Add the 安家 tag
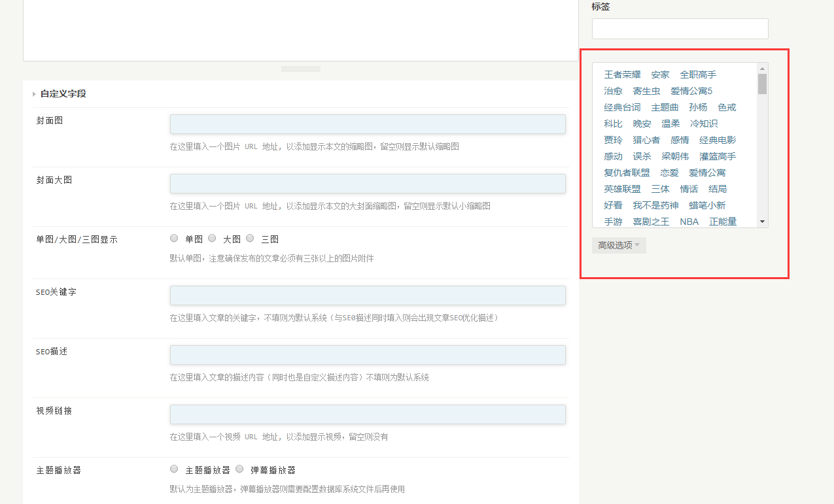This screenshot has width=834, height=504. (660, 75)
